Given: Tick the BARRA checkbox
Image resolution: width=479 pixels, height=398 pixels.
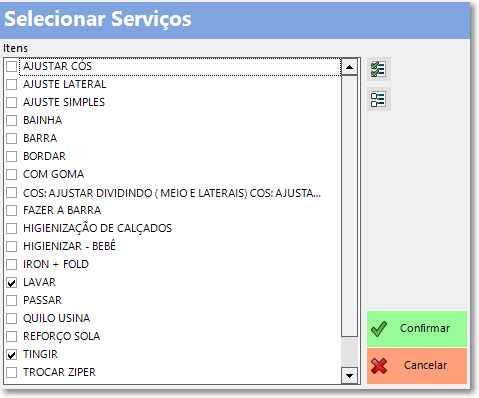Looking at the screenshot, I should (x=12, y=138).
